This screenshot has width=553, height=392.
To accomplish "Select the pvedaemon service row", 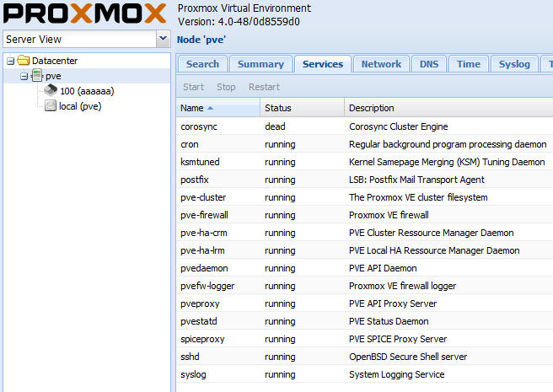I will tap(365, 268).
